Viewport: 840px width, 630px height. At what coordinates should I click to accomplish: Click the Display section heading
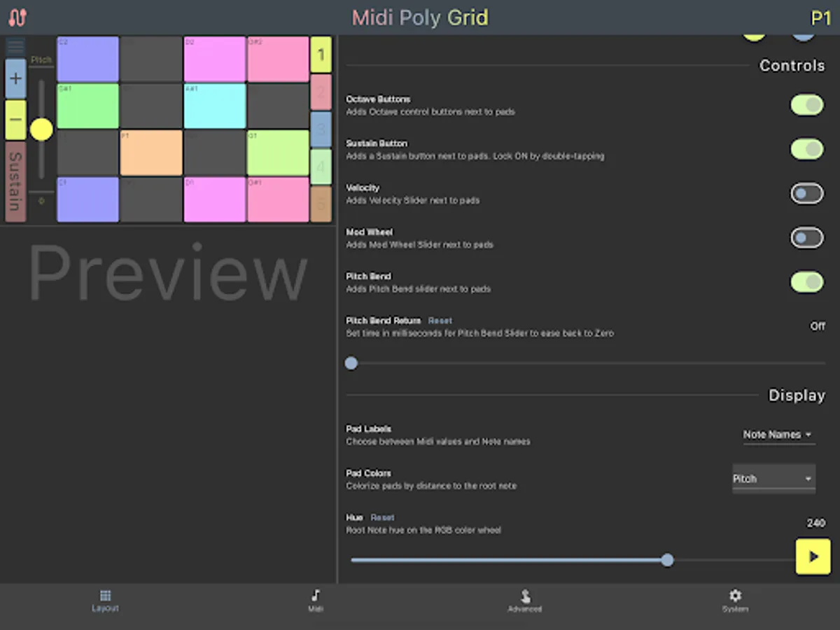click(797, 395)
